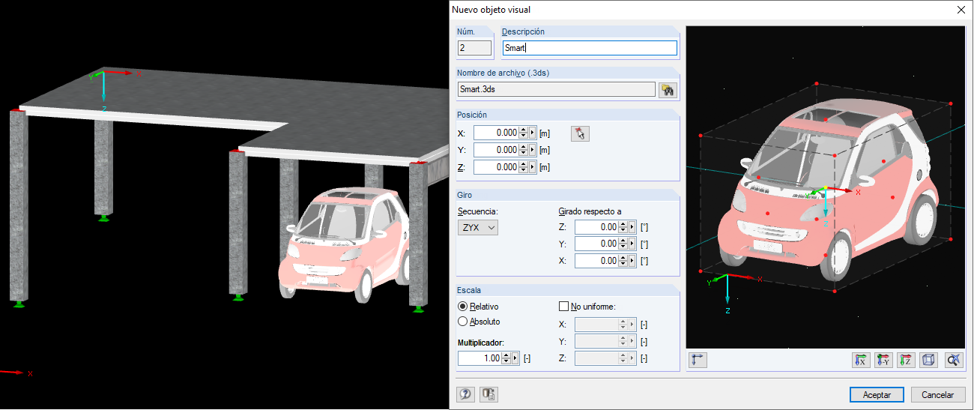Open the flyout arrow of Giro Y angle field

click(633, 244)
